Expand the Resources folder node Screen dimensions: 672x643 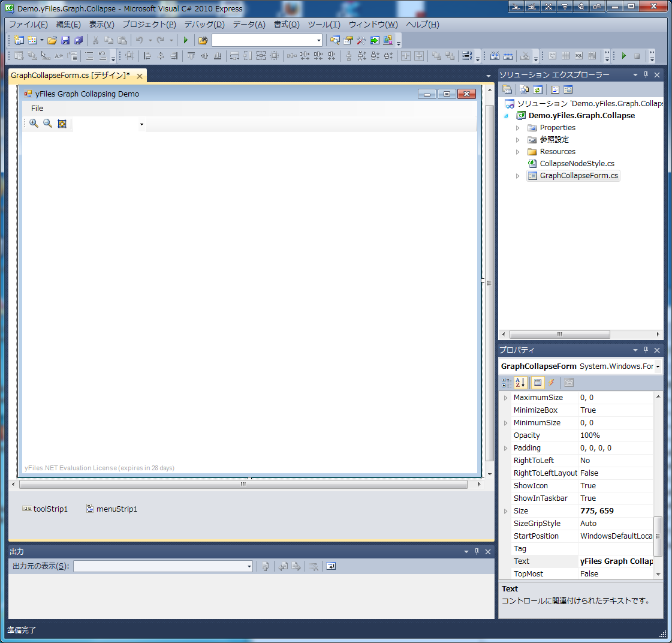[517, 152]
